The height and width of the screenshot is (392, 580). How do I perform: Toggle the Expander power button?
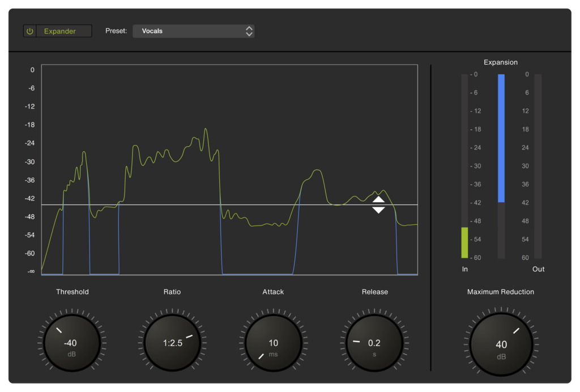(29, 31)
